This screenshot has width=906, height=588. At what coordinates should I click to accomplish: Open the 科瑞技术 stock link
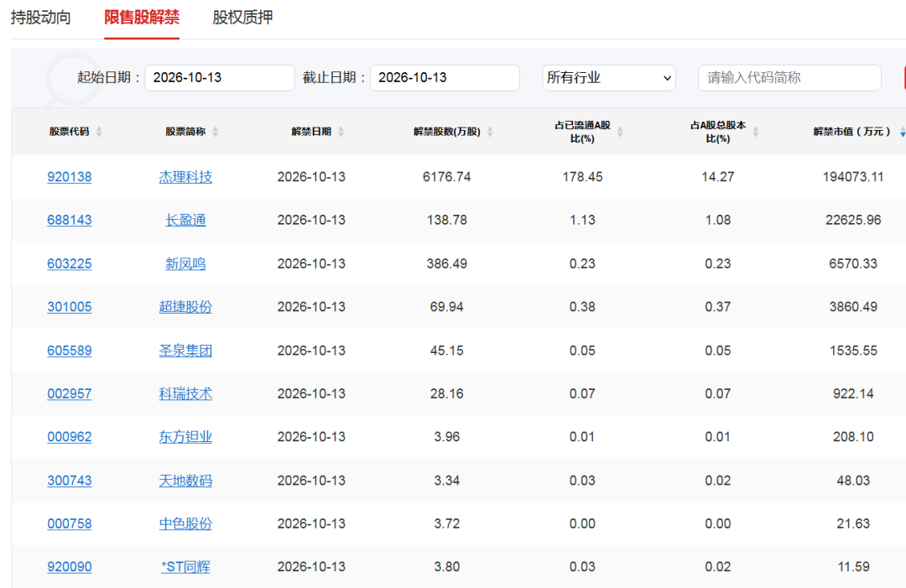[x=185, y=394]
